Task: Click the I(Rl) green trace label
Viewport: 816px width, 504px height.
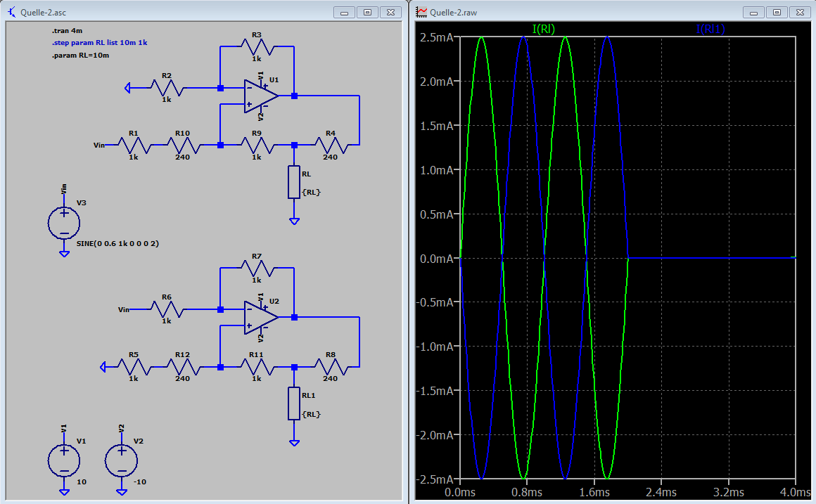Action: pyautogui.click(x=543, y=29)
